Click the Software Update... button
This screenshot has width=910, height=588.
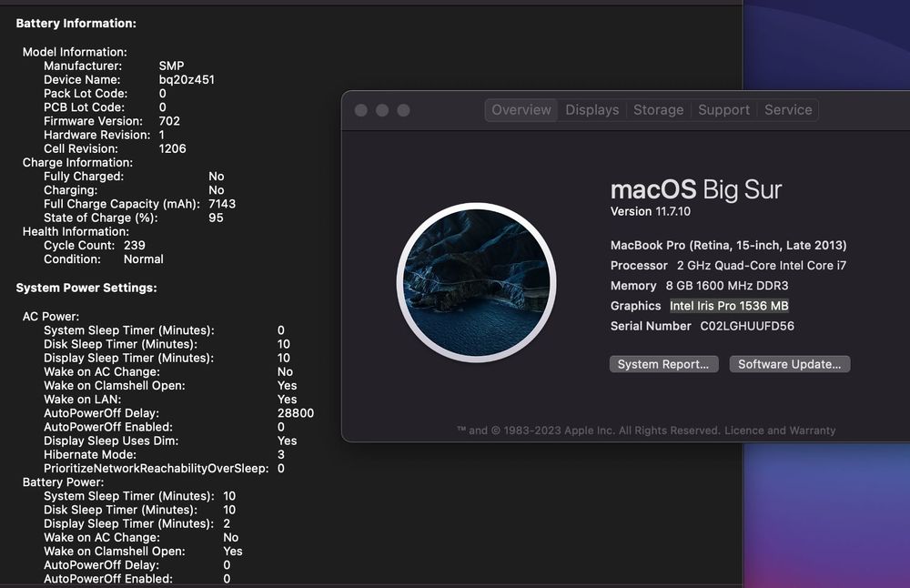pyautogui.click(x=789, y=364)
